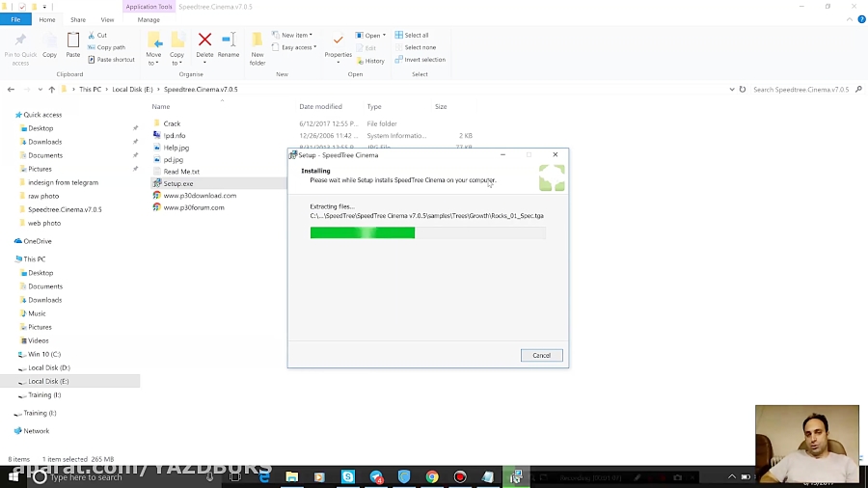Sort by the Name column header

tap(161, 106)
